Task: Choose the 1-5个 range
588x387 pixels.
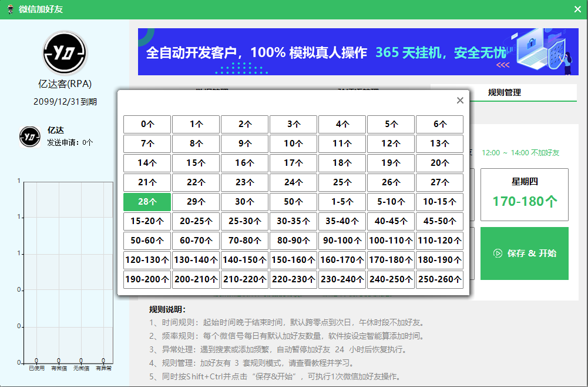Action: (342, 202)
